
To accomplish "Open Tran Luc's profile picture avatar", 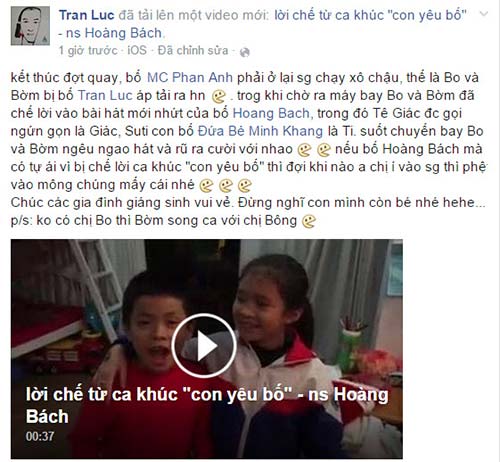I will click(30, 26).
